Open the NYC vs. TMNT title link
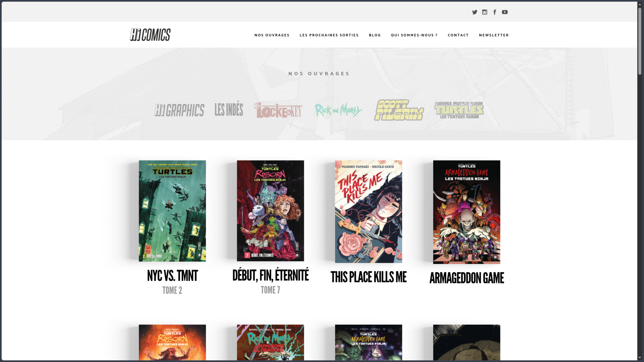Screen dimensions: 644x362 172,276
